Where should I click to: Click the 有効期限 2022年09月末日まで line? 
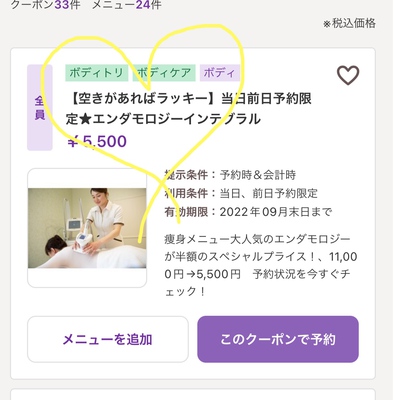(248, 212)
